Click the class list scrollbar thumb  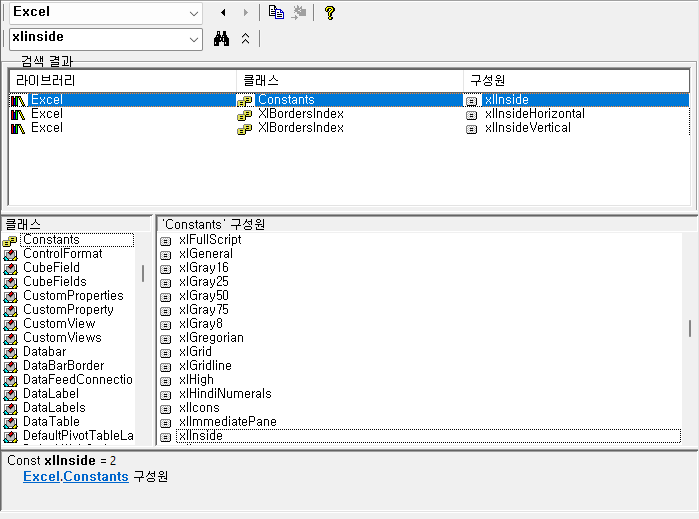(143, 273)
